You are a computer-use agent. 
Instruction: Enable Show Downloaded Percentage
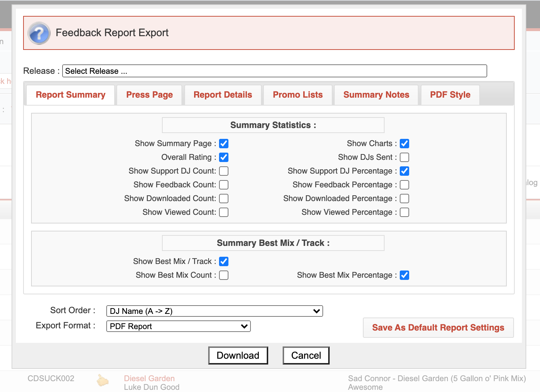point(404,199)
